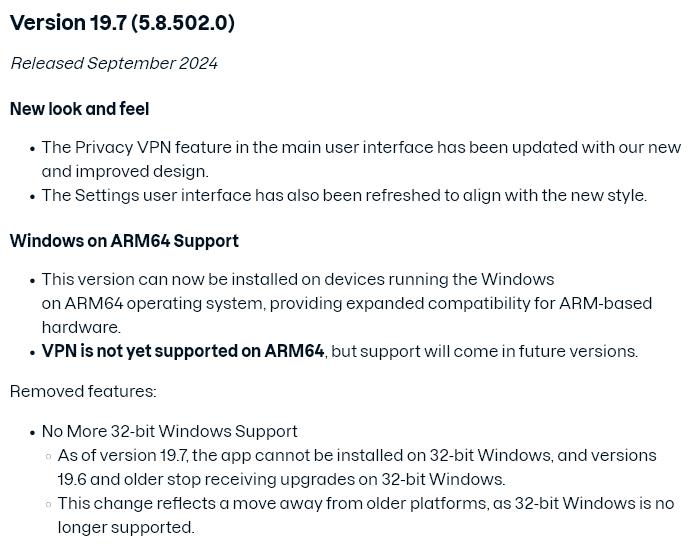697x548 pixels.
Task: Click the word 'hardware.'
Action: [x=81, y=327]
